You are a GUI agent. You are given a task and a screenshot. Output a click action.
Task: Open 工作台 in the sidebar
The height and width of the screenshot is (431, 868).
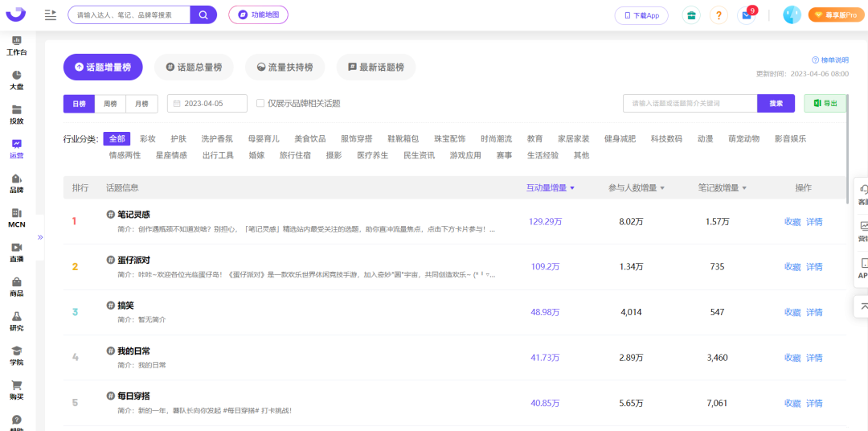tap(17, 47)
